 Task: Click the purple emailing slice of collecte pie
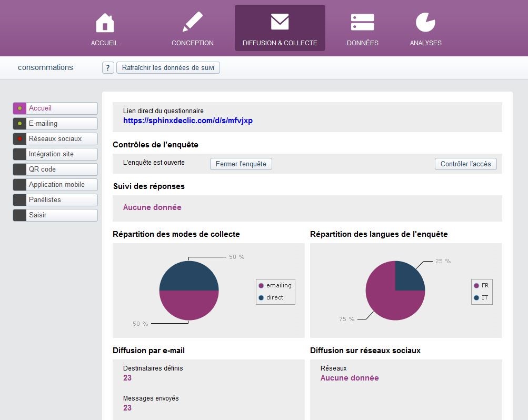pyautogui.click(x=189, y=305)
